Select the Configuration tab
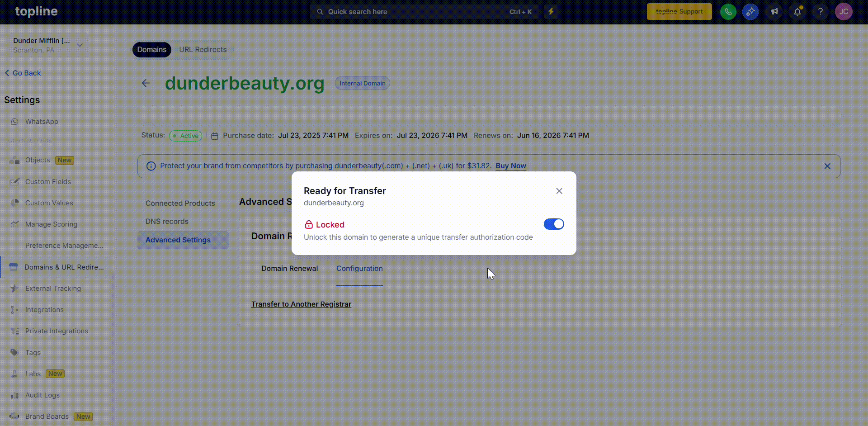868x426 pixels. (359, 269)
